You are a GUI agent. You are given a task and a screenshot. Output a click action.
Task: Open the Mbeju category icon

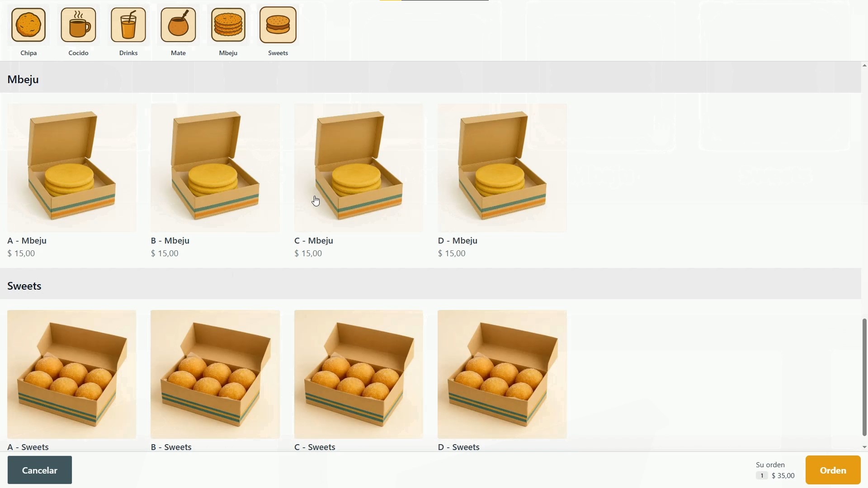(x=228, y=25)
